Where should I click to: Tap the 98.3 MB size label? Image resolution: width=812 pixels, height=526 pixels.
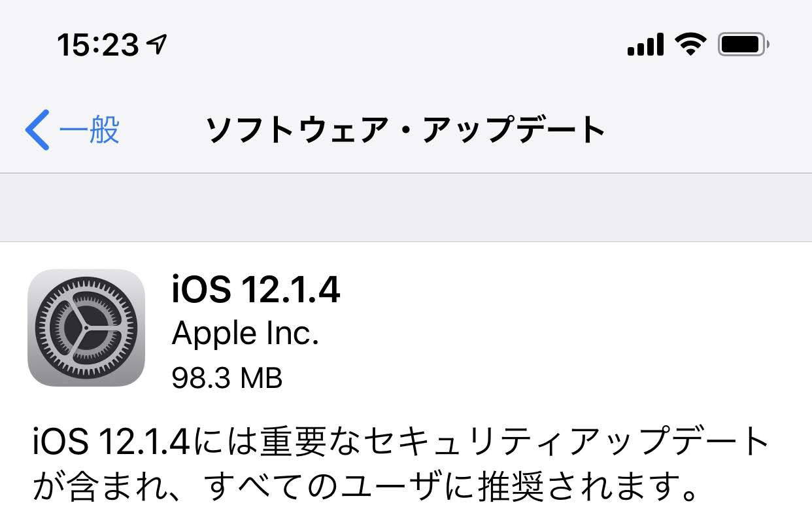coord(227,377)
